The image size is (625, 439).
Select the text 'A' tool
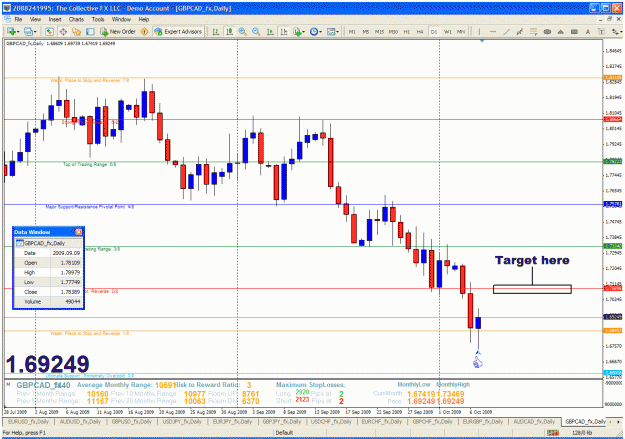tap(588, 31)
